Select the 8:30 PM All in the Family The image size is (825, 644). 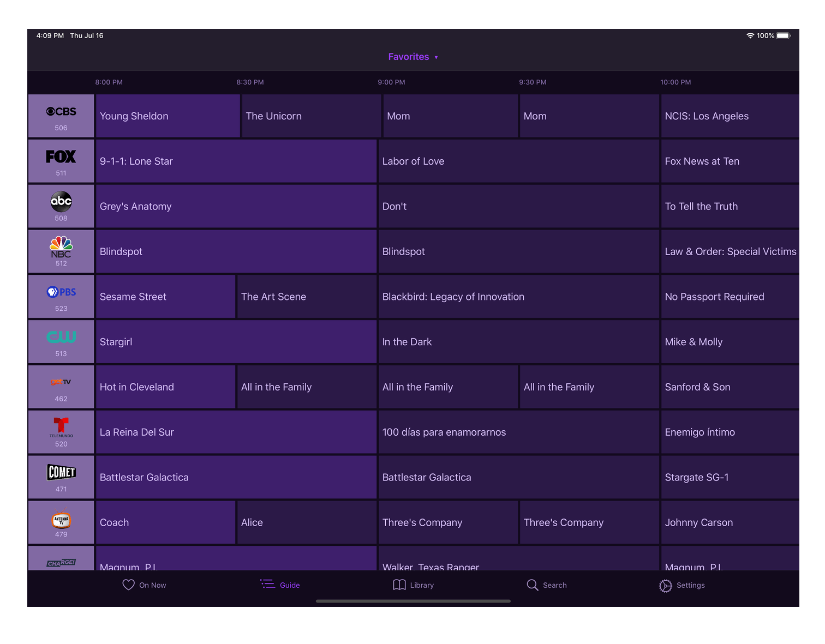[307, 387]
